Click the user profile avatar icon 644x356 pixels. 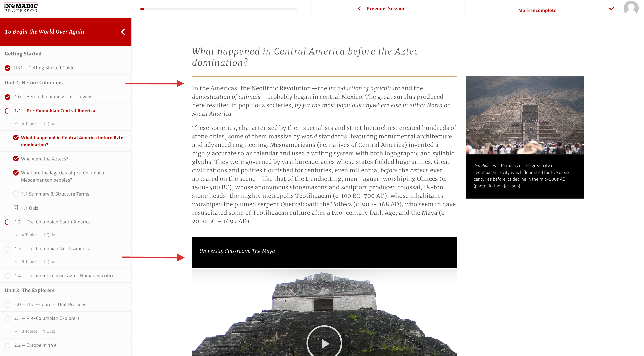tap(631, 8)
